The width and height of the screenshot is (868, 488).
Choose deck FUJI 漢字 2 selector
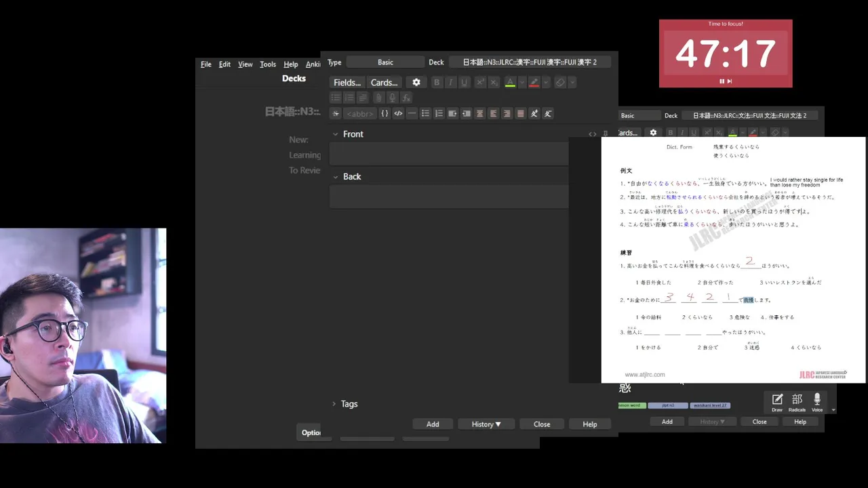tap(530, 62)
